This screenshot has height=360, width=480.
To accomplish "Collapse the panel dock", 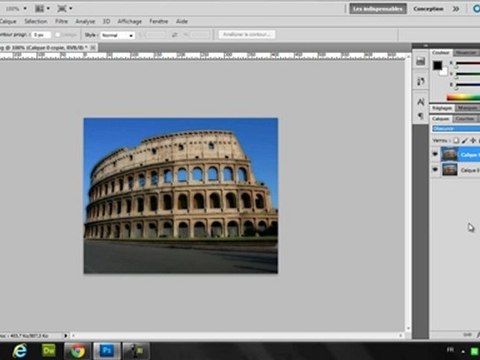I will point(426,46).
